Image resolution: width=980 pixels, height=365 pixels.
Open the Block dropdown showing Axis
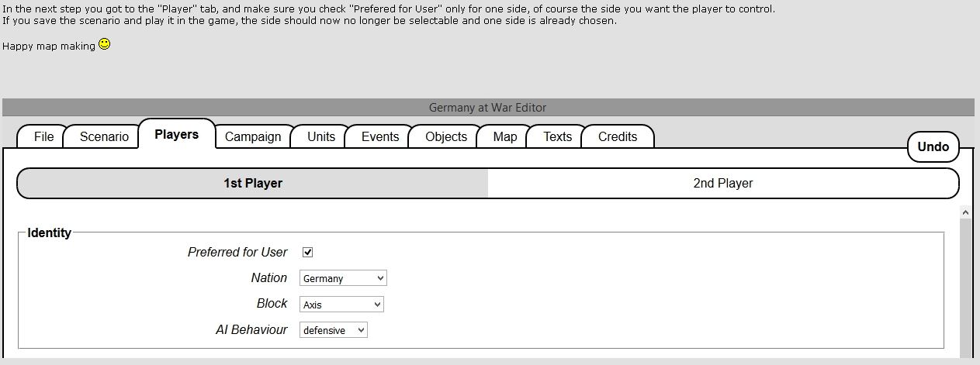[341, 305]
